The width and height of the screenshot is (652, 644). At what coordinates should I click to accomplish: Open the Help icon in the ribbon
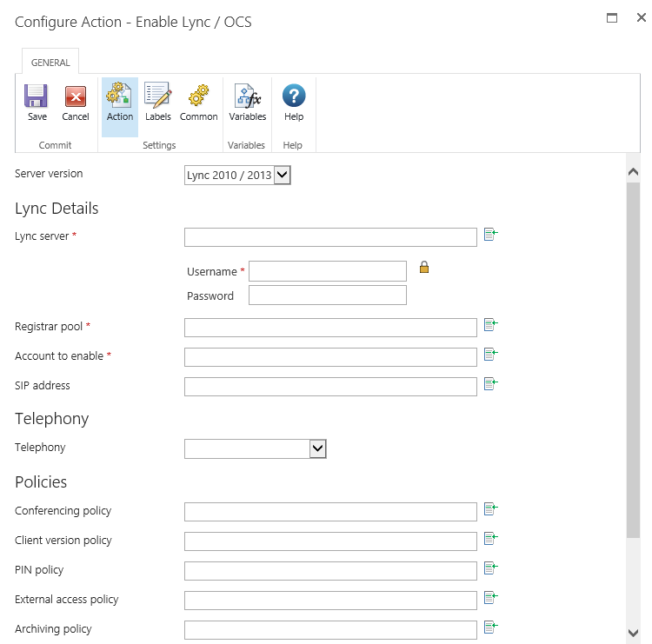tap(294, 96)
